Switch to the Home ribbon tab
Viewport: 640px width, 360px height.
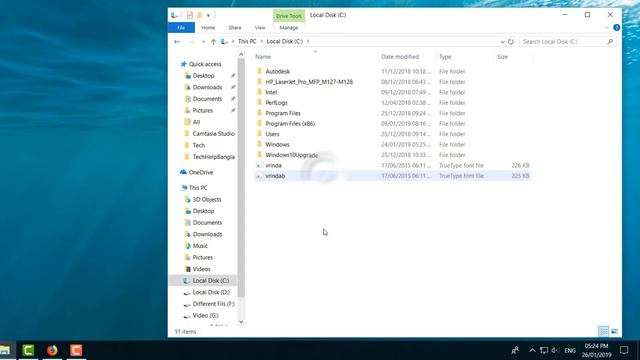(208, 28)
